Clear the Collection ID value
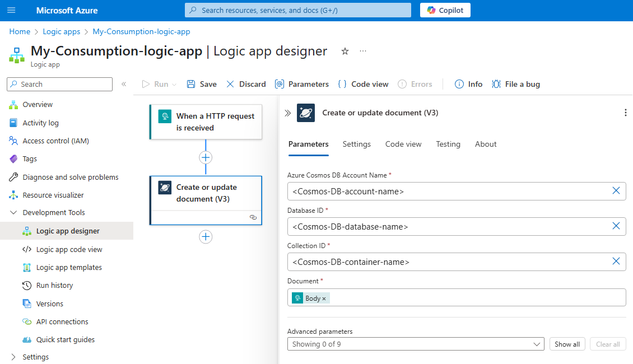 coord(616,262)
